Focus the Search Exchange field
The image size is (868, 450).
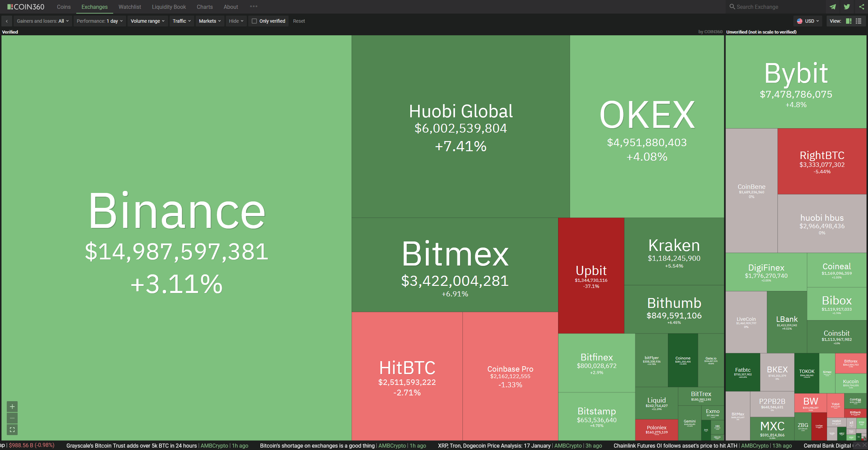tap(776, 7)
